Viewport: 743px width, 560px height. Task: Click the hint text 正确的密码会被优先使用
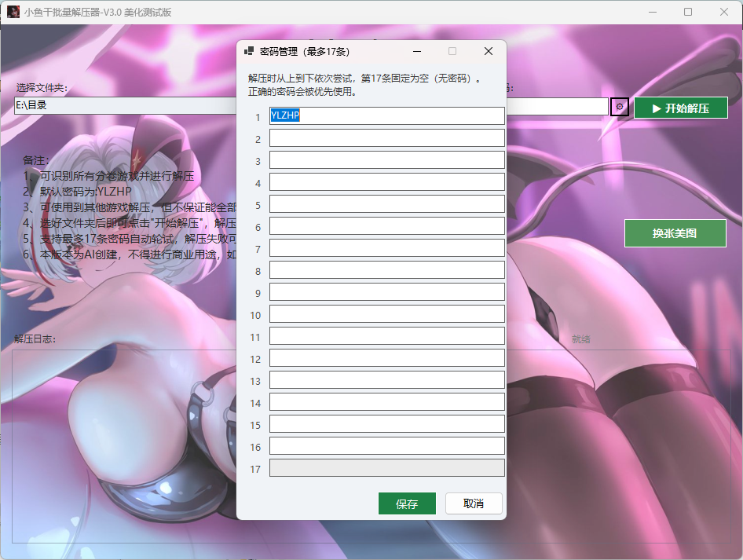pos(302,91)
